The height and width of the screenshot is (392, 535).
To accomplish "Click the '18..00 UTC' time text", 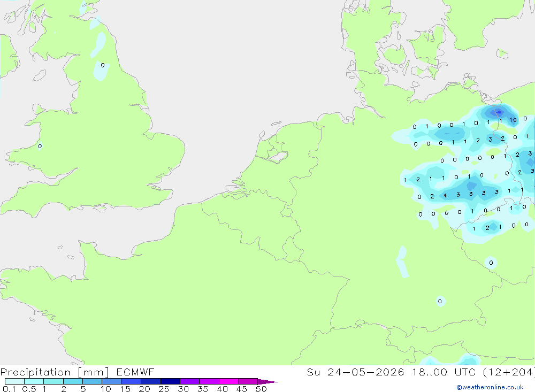I will point(444,372).
